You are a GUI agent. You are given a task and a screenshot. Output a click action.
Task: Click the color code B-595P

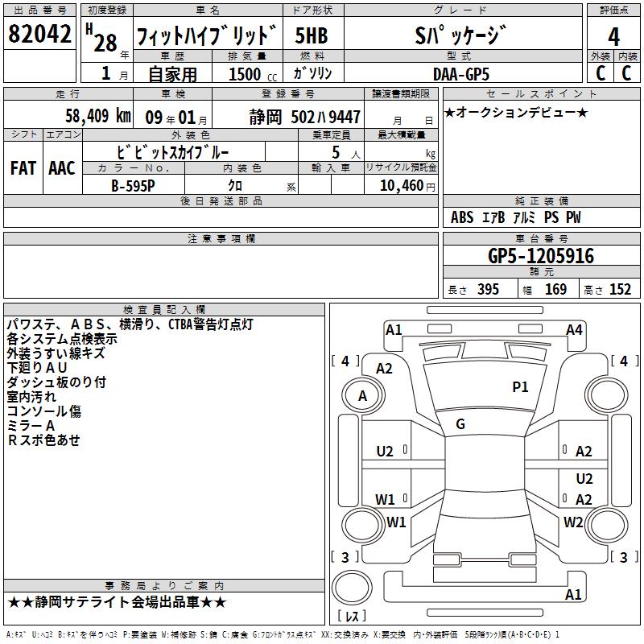(x=133, y=186)
